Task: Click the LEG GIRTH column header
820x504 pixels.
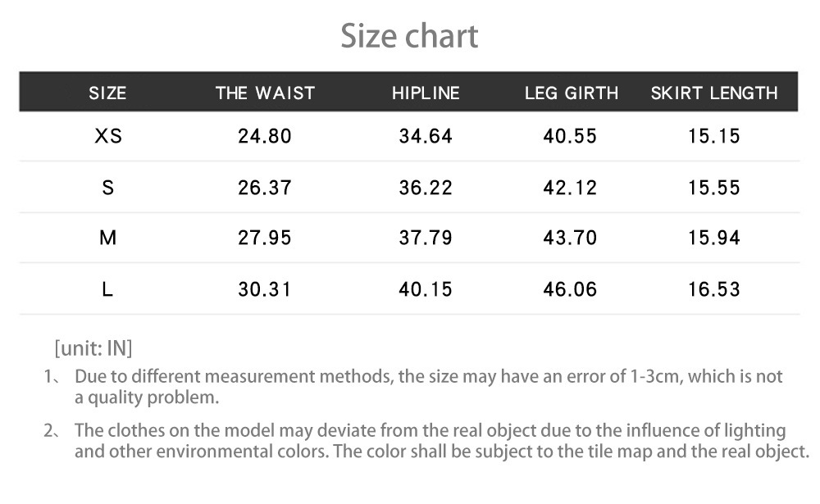Action: click(x=571, y=93)
